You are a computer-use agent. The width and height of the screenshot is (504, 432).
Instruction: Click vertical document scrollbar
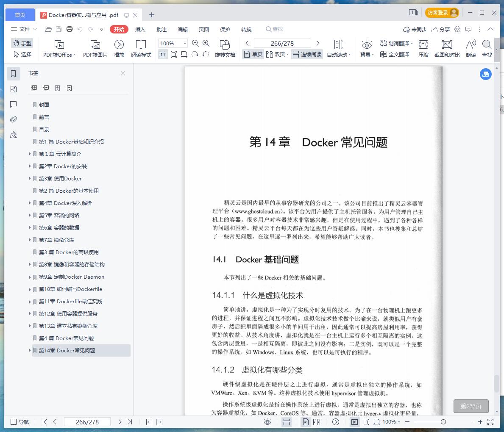pos(497,383)
